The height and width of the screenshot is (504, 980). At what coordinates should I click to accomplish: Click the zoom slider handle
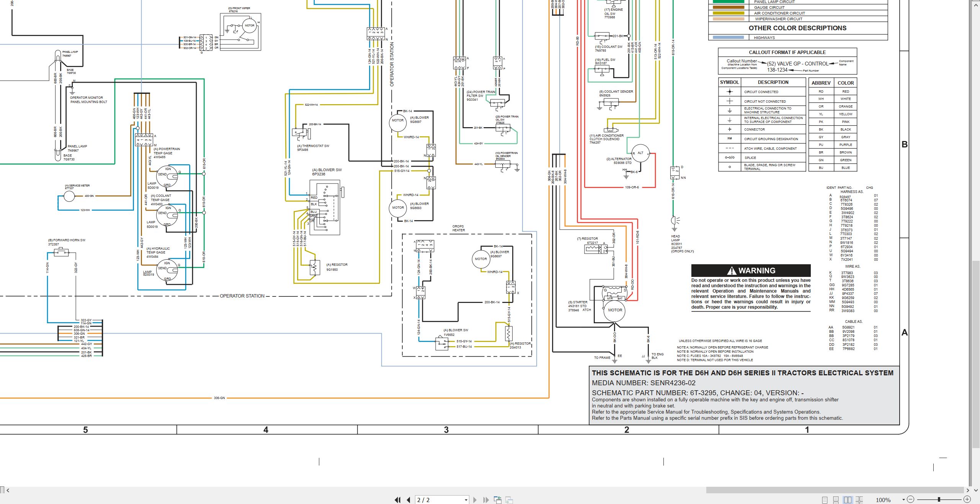939,499
